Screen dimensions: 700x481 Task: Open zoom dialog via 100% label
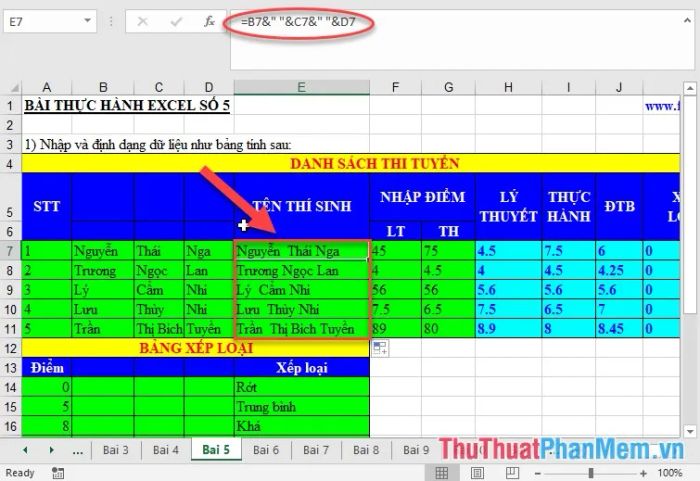tap(670, 473)
